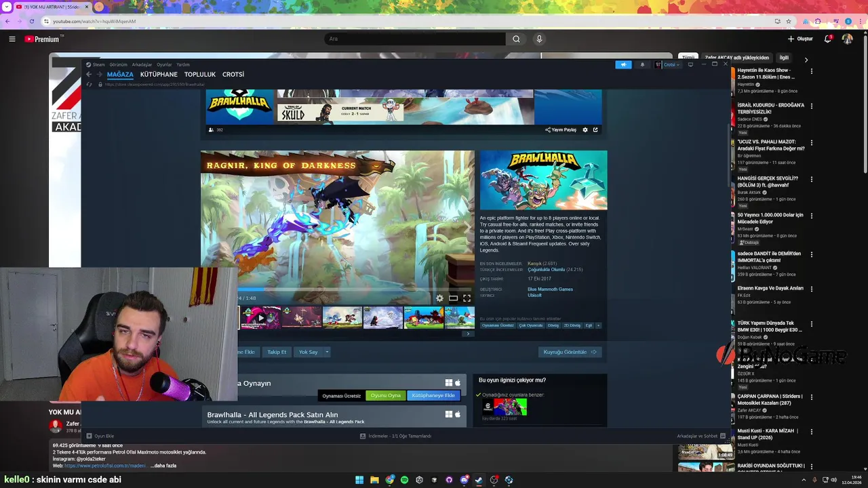Image resolution: width=868 pixels, height=488 pixels.
Task: Open options for Hayrettin ile Kaos Show video
Action: pyautogui.click(x=812, y=70)
